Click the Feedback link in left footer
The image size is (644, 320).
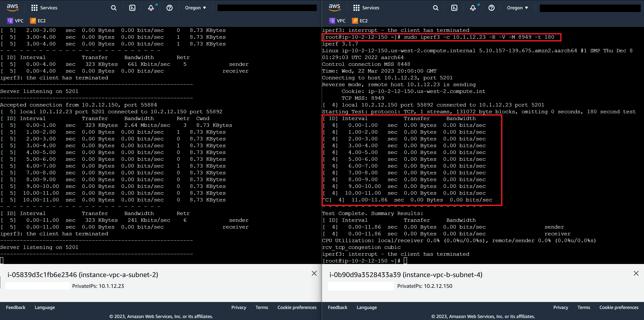tap(15, 307)
